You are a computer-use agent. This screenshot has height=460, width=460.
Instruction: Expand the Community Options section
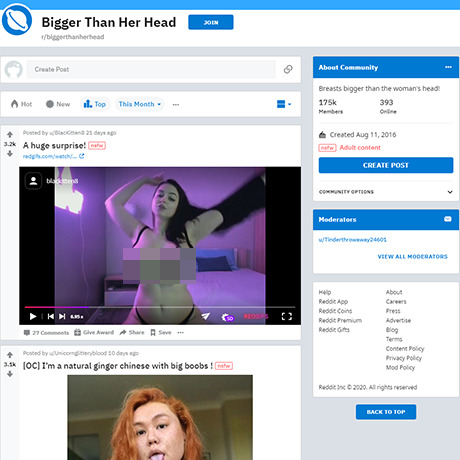[x=386, y=192]
